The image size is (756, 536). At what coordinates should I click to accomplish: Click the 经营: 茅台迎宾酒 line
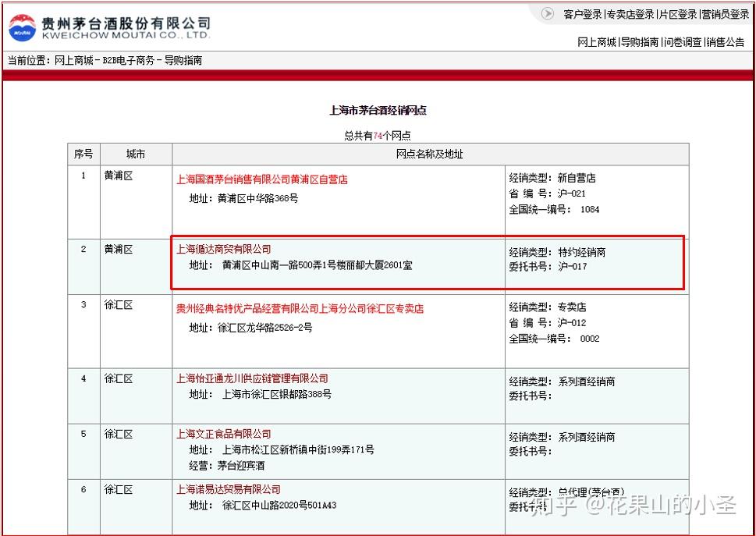tap(226, 466)
